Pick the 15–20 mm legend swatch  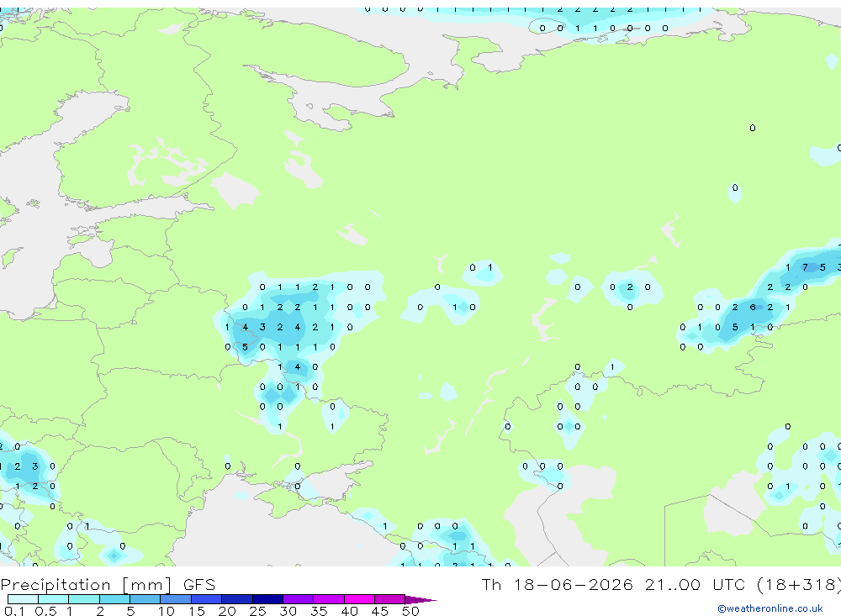click(x=207, y=599)
